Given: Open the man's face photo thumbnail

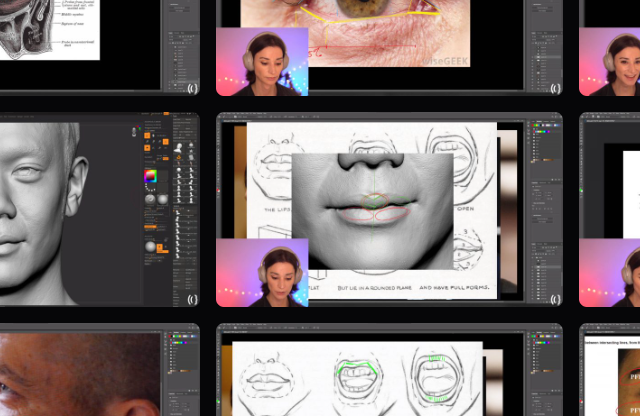Looking at the screenshot, I should click(100, 370).
